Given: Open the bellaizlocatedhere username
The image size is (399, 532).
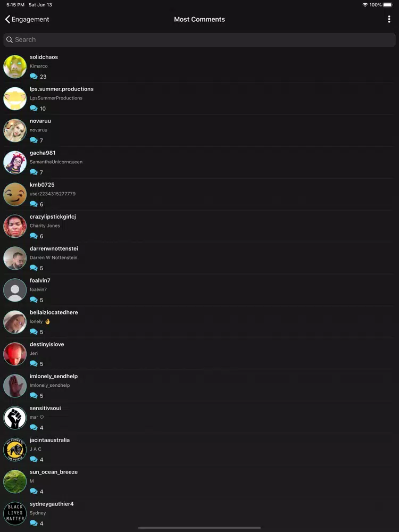Looking at the screenshot, I should pos(54,312).
